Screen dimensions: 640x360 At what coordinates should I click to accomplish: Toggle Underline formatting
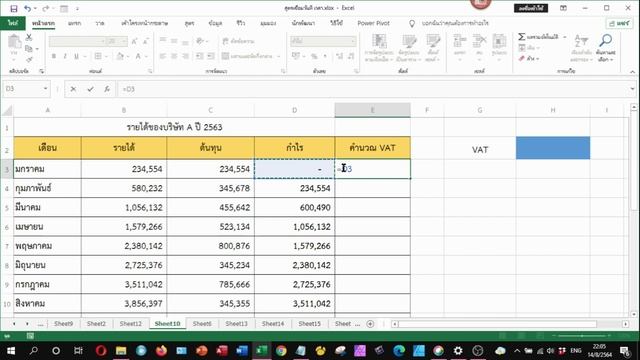pos(76,56)
